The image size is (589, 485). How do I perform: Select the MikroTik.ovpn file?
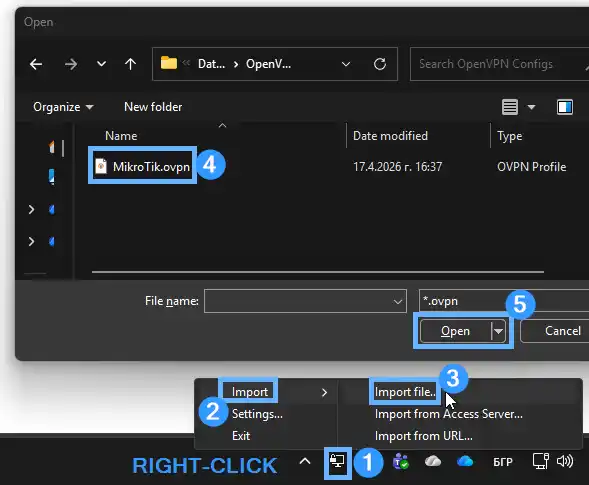[x=151, y=167]
